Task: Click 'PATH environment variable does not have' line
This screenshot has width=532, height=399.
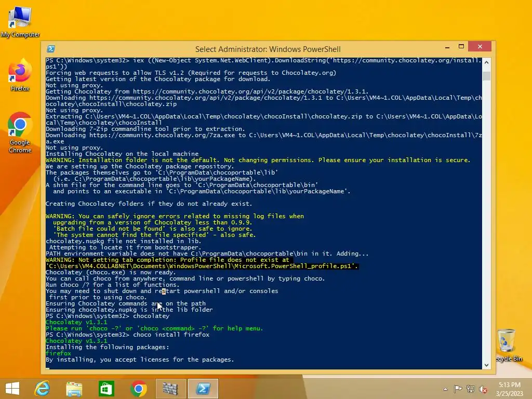Action: [x=207, y=254]
